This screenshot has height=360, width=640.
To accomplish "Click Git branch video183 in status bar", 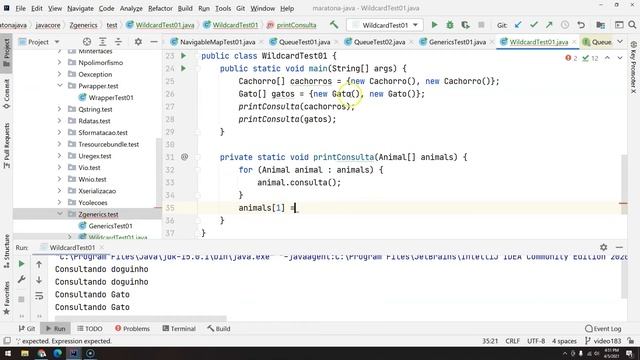I will [603, 341].
